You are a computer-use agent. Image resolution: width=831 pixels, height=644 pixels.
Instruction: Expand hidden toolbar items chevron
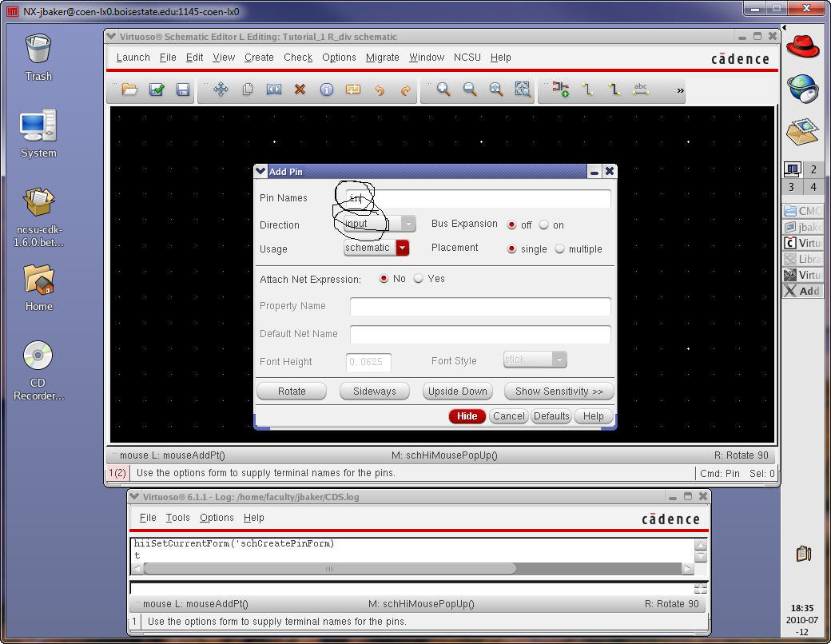click(x=681, y=91)
